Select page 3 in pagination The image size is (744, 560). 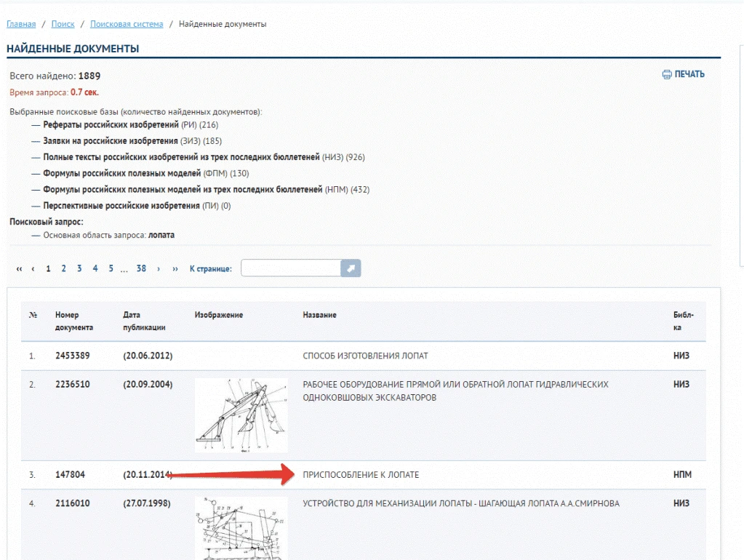(x=79, y=268)
